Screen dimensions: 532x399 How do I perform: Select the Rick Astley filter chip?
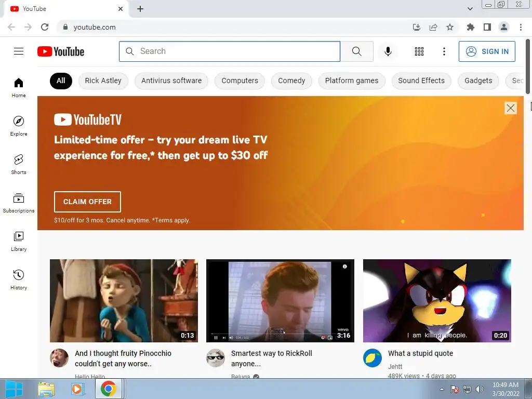coord(103,81)
